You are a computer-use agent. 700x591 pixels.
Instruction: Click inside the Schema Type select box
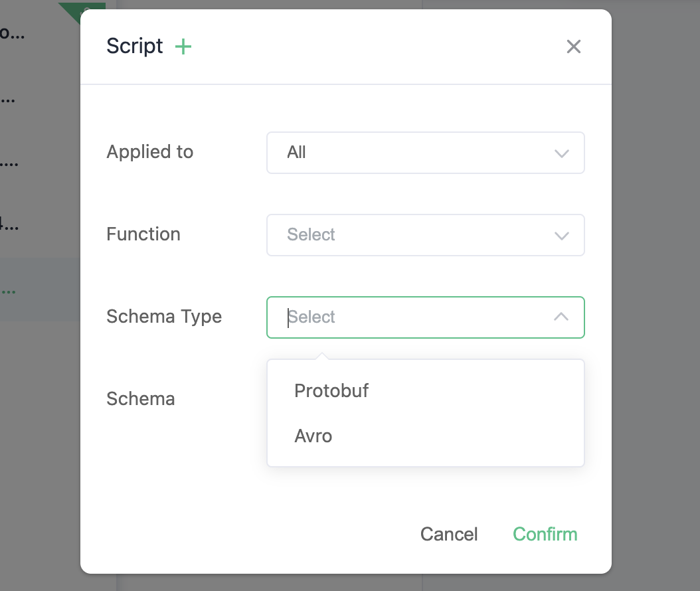[x=412, y=317]
